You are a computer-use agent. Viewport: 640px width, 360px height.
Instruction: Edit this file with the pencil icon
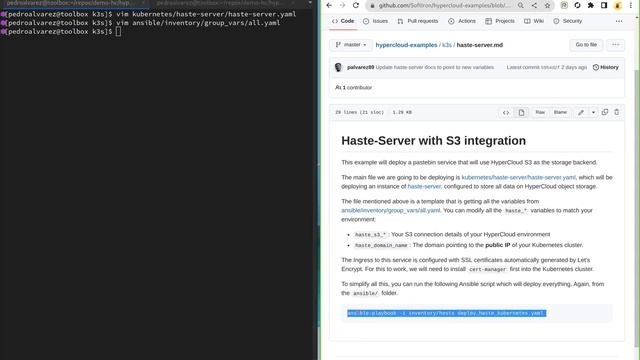pyautogui.click(x=581, y=112)
